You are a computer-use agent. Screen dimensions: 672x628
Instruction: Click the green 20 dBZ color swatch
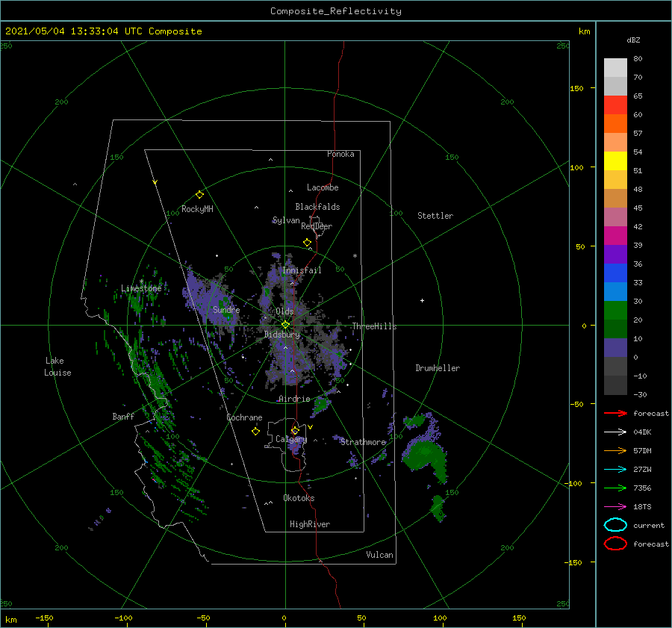[615, 311]
